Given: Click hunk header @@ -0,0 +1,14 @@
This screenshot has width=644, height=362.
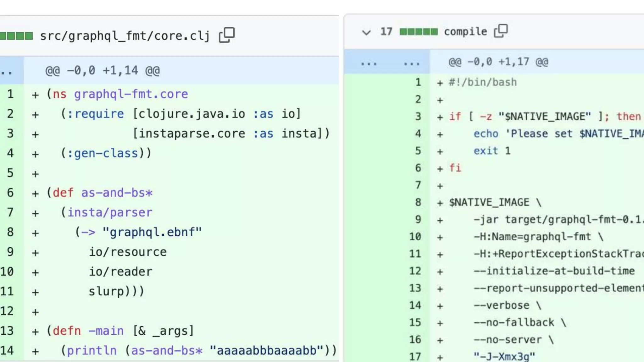Looking at the screenshot, I should 103,70.
